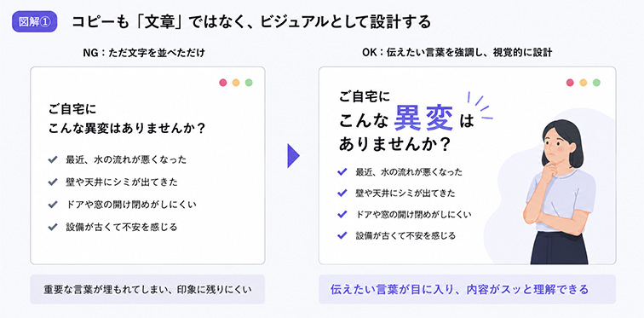Click red dot in left NG panel
644x318 pixels.
point(223,83)
